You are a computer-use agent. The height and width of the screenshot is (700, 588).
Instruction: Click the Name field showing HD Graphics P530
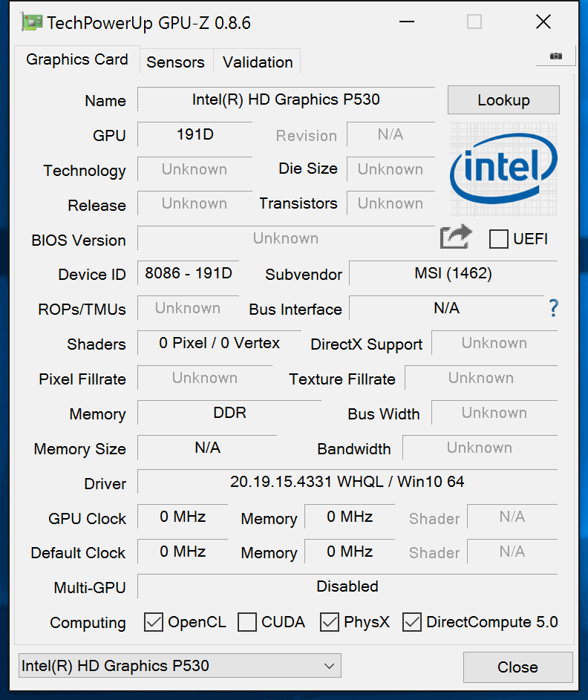[x=286, y=99]
